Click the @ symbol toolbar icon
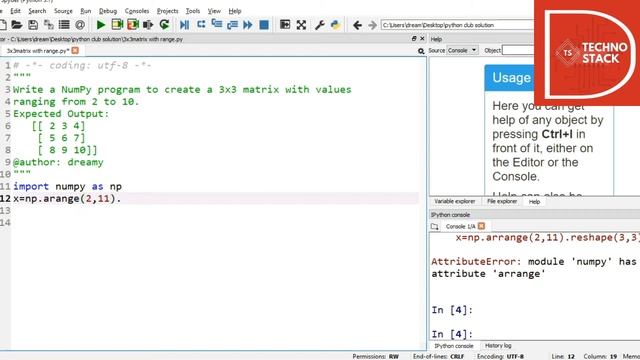 (80, 25)
